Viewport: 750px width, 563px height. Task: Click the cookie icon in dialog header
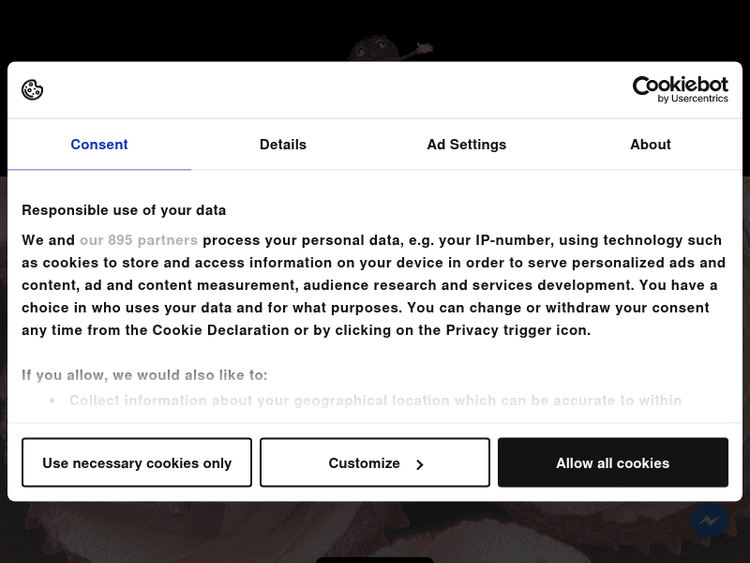point(32,90)
